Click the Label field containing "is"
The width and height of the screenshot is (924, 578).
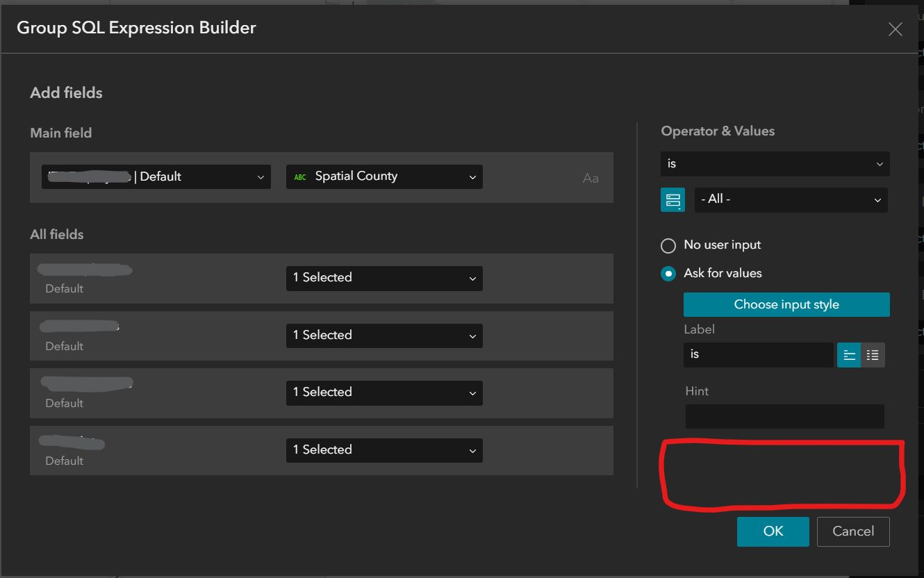pos(758,354)
